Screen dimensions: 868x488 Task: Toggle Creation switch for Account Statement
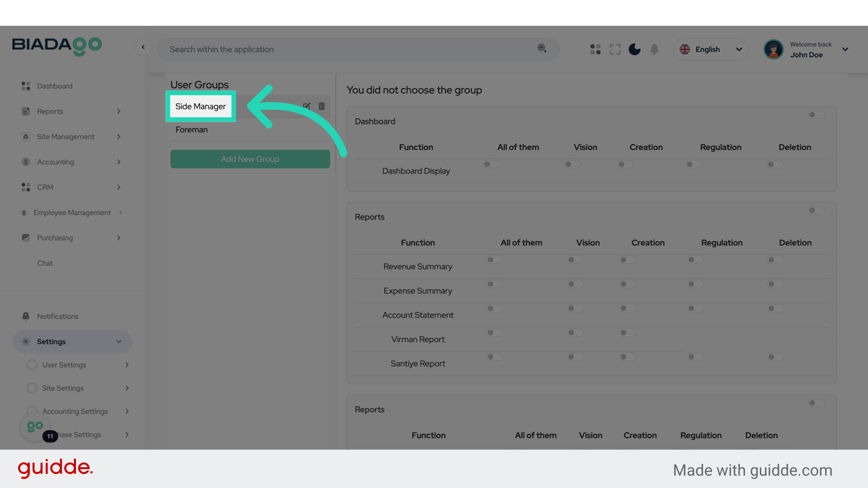click(x=627, y=308)
